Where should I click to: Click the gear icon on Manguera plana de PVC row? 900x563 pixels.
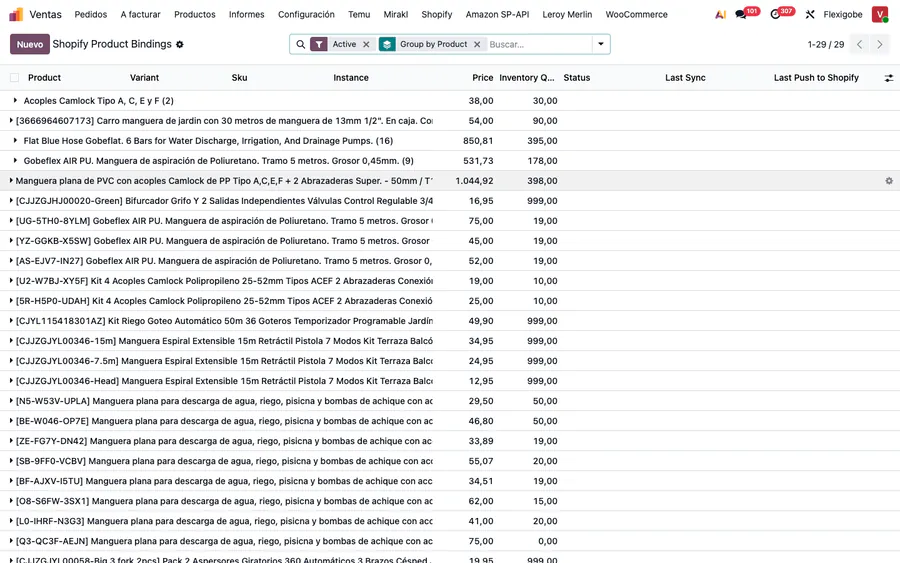pos(889,181)
